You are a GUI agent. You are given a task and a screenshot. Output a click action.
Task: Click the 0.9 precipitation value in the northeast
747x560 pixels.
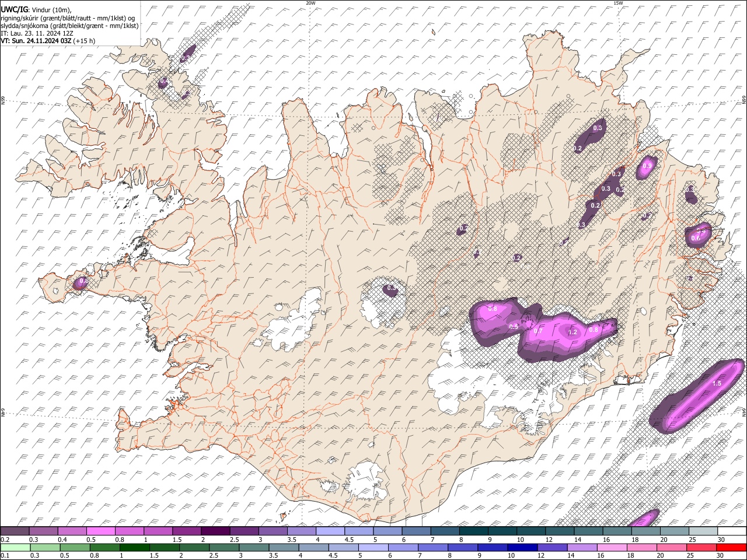(x=647, y=166)
